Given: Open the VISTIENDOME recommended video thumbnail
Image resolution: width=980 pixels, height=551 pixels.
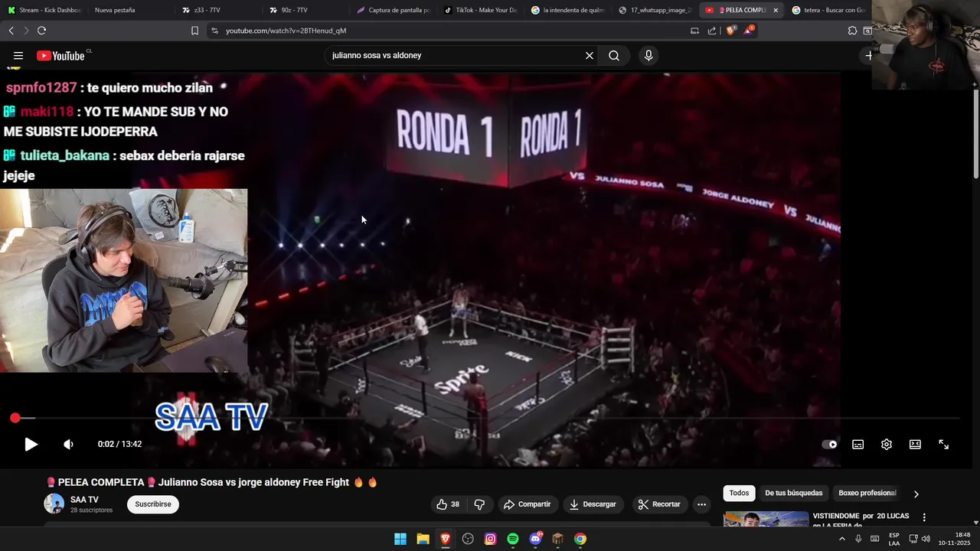Looking at the screenshot, I should (766, 519).
